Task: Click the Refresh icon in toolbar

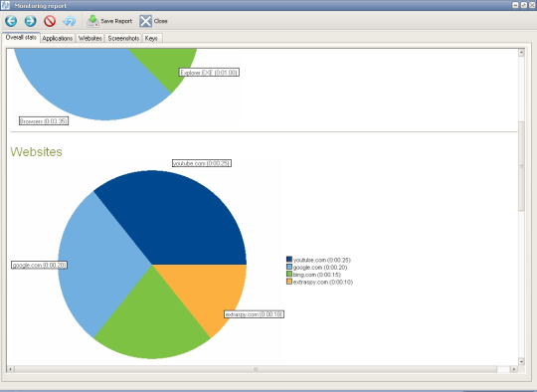Action: point(70,21)
